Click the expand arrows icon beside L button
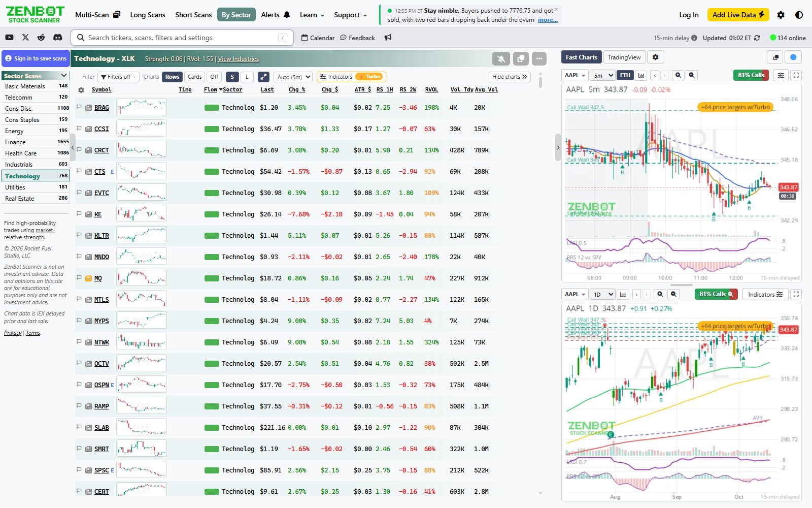Image resolution: width=812 pixels, height=508 pixels. tap(263, 77)
